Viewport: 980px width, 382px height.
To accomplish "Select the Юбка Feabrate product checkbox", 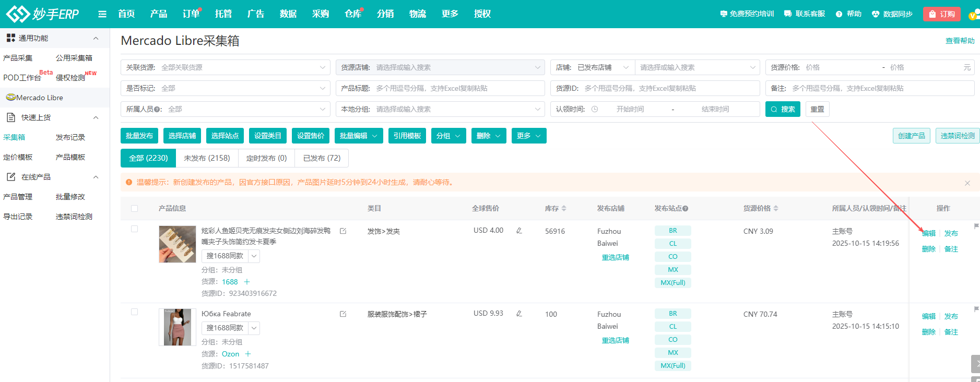I will (135, 312).
